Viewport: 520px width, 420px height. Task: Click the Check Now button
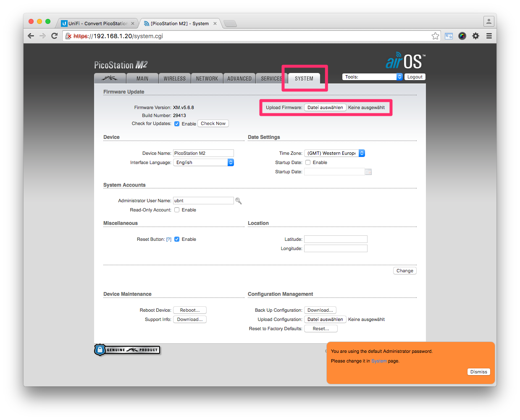213,123
